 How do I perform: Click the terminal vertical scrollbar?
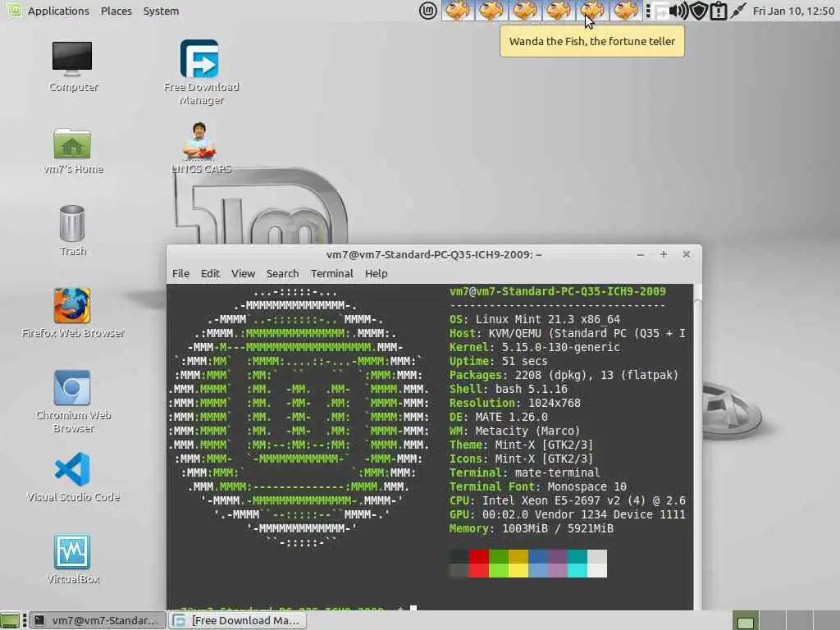(x=697, y=447)
